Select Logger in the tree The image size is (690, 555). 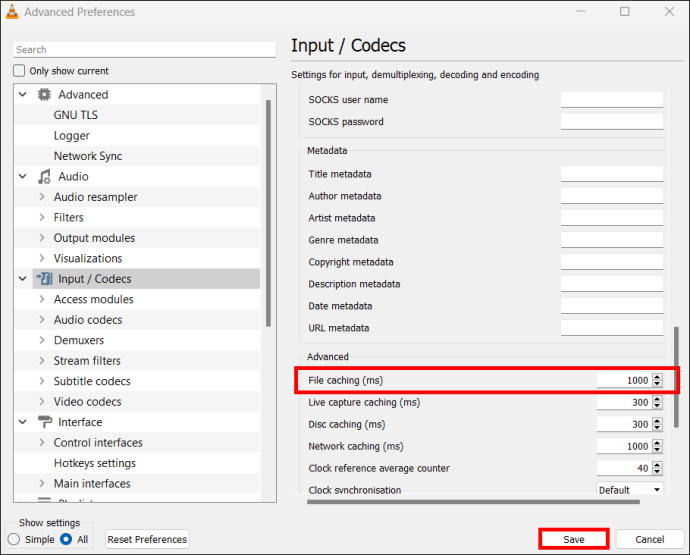[x=71, y=136]
